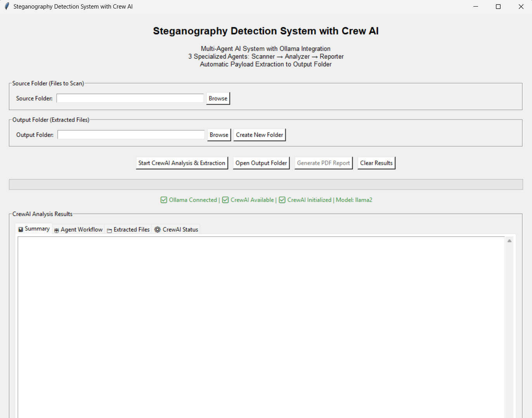Switch to the Agent Workflow tab

(x=81, y=230)
